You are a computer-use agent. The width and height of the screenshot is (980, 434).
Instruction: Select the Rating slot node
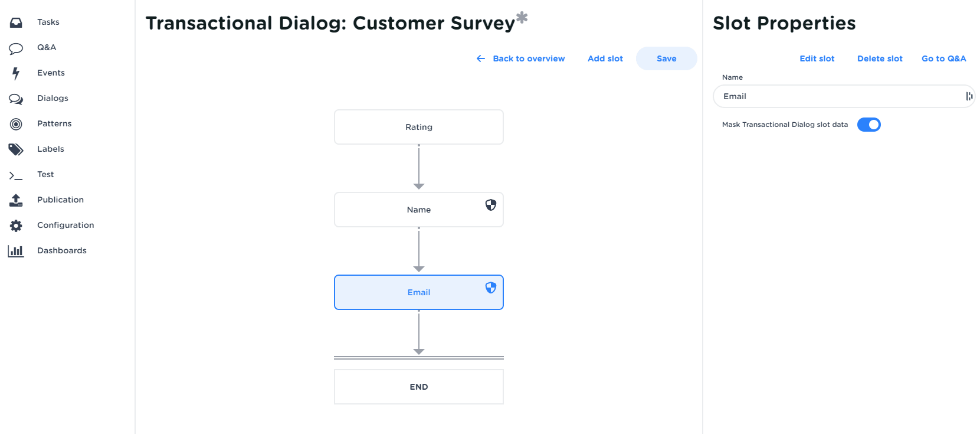418,127
